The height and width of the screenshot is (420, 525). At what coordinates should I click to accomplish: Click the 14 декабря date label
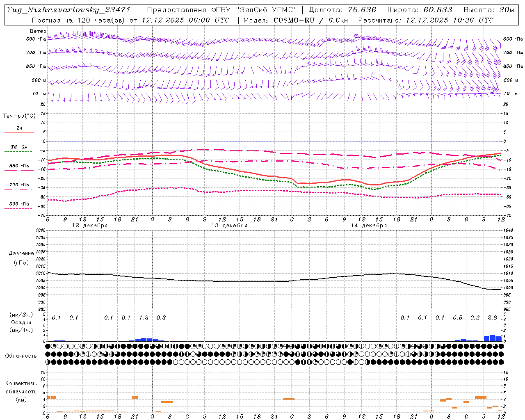369,226
